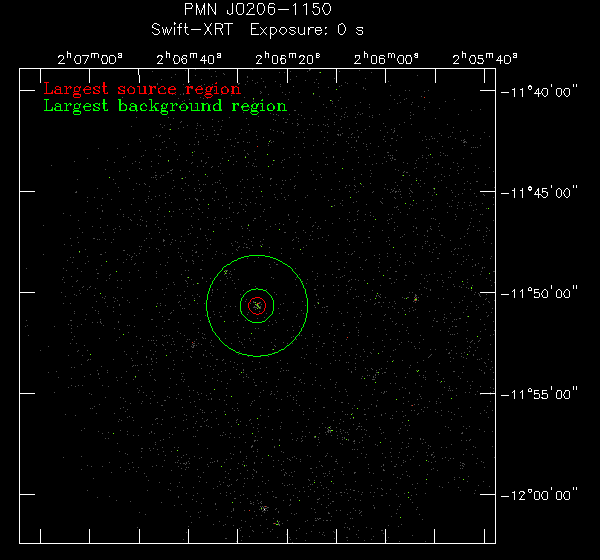This screenshot has height=560, width=600.
Task: Click the 2h06m40s right ascension label
Action: pos(189,59)
